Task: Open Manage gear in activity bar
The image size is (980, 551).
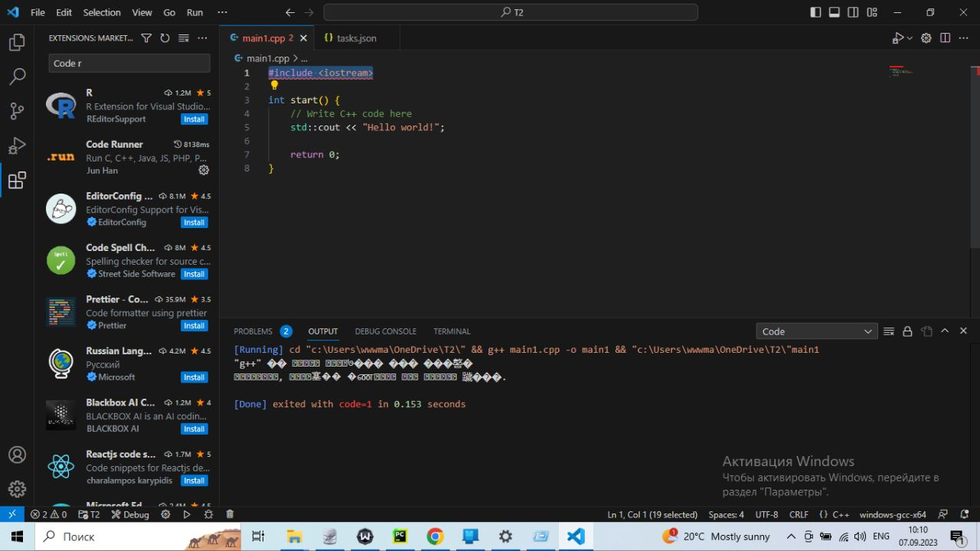Action: [x=17, y=489]
